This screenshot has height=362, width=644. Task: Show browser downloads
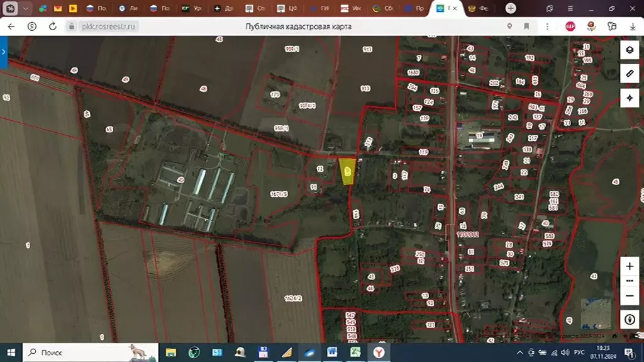pyautogui.click(x=633, y=26)
